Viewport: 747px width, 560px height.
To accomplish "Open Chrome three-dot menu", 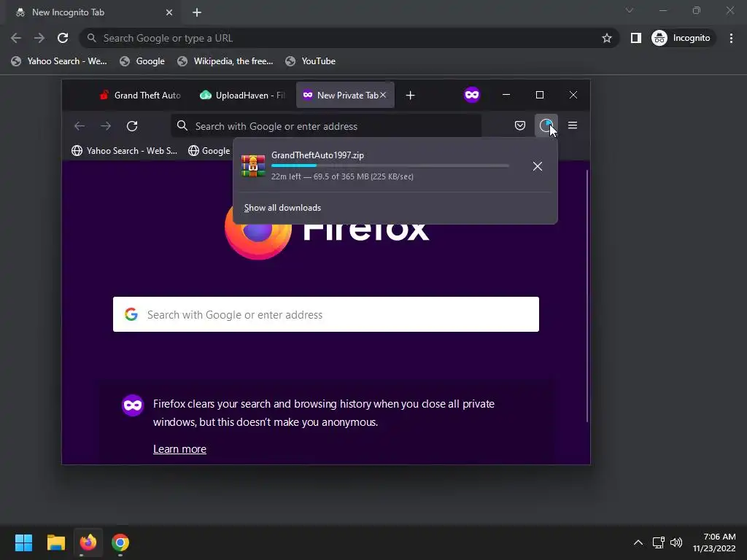I will pos(731,38).
